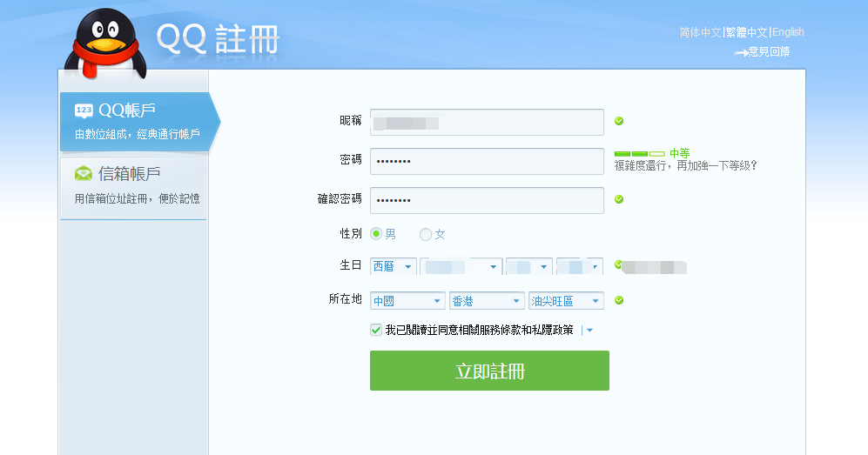The height and width of the screenshot is (455, 868).
Task: Click the arrow icon before 意見回饋
Action: 741,53
